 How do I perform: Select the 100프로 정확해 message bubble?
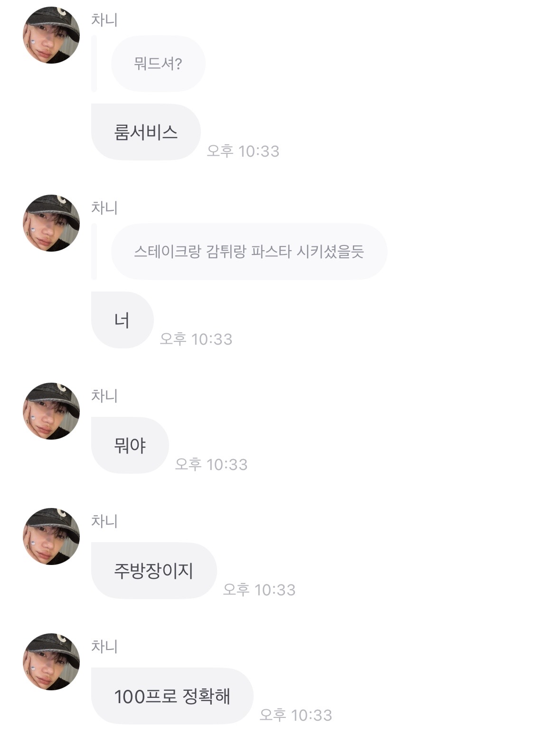(x=172, y=696)
